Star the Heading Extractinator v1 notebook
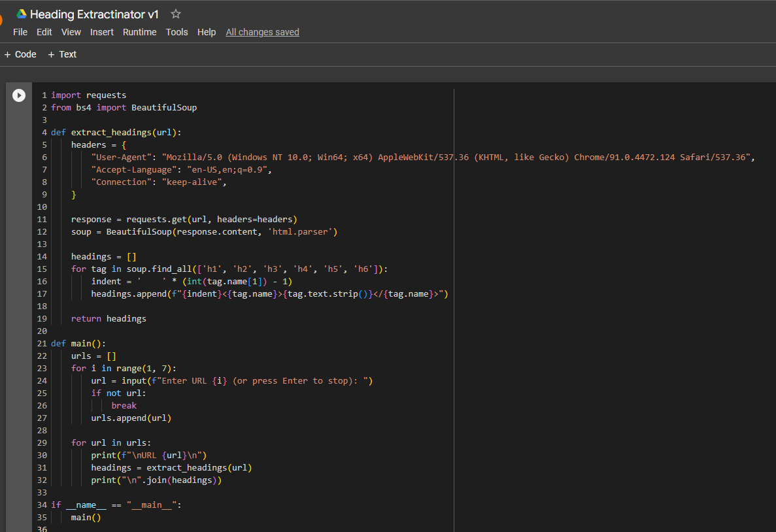The width and height of the screenshot is (776, 532). 175,14
